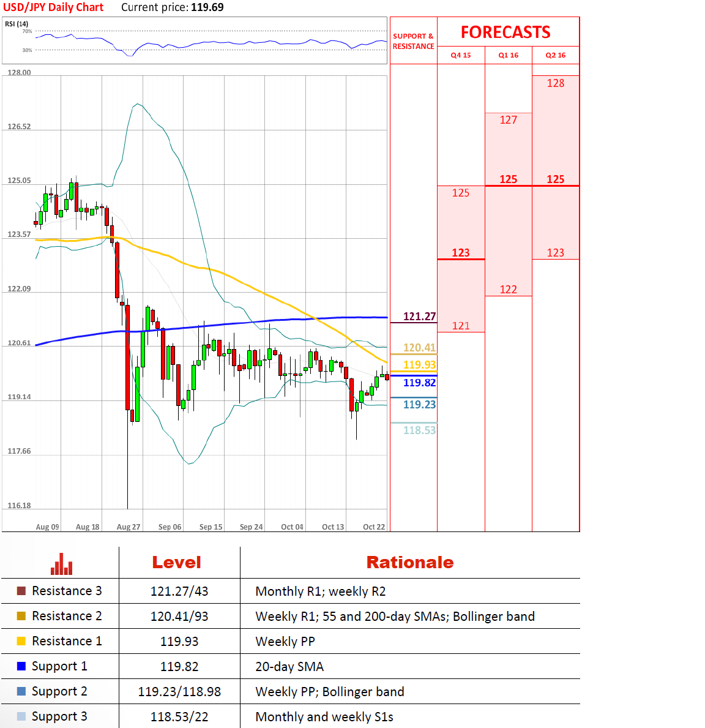
Task: Click the bold 125 forecast in Q1 16
Action: click(x=508, y=179)
